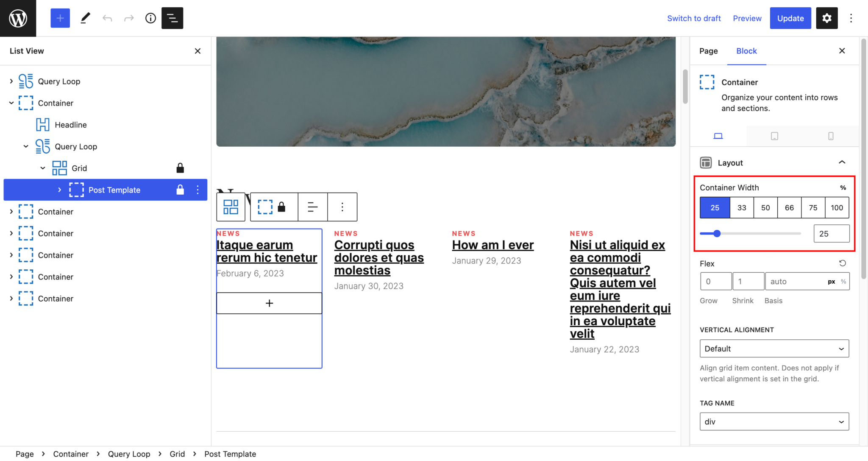The image size is (868, 461).
Task: Toggle the List View toolbar icon
Action: click(x=172, y=18)
